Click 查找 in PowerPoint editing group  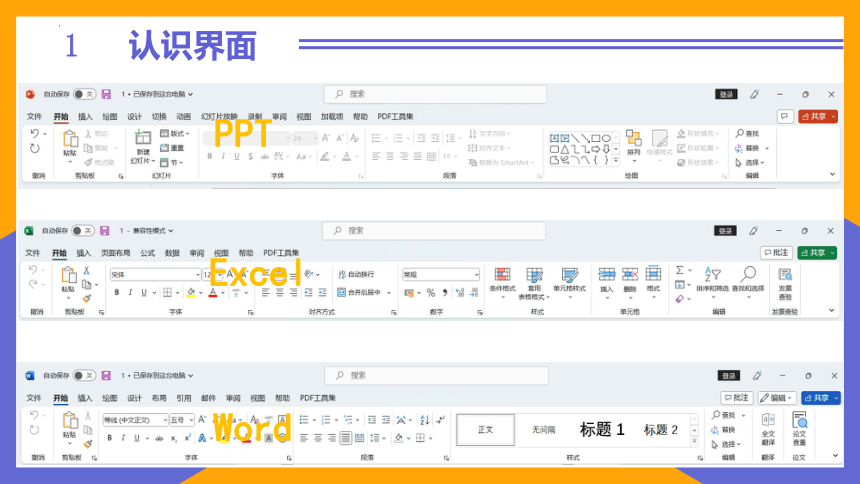point(748,133)
